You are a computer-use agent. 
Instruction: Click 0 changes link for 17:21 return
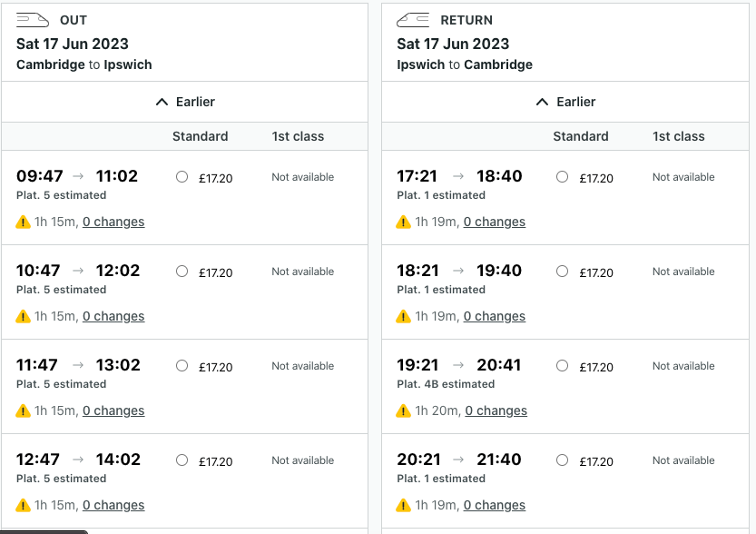point(495,222)
